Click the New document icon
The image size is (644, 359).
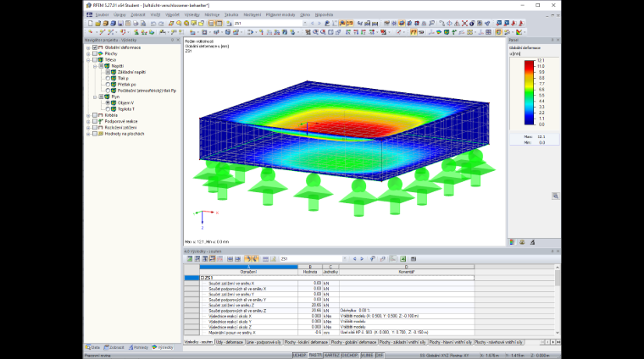(x=91, y=24)
